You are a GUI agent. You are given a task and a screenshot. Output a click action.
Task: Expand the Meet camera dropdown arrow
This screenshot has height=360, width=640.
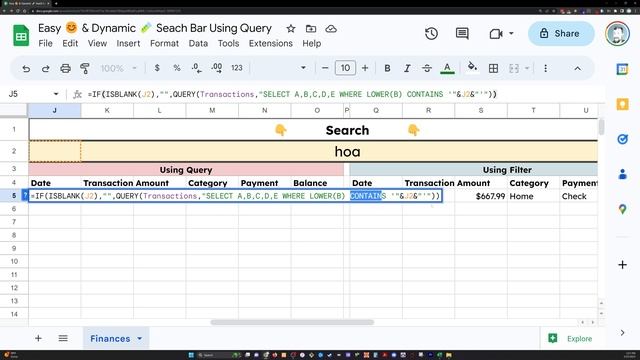(511, 33)
